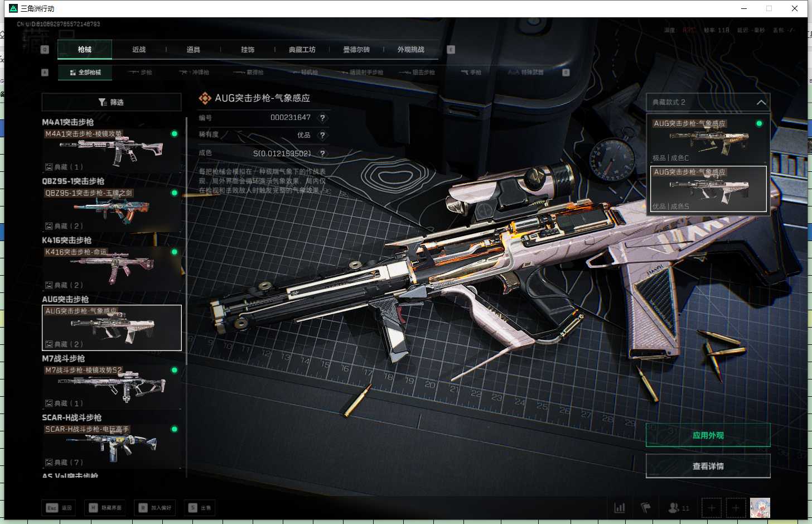Expand 典藏 (7) under SCAR-H skin
Screen dimensions: 812x524
pos(64,463)
